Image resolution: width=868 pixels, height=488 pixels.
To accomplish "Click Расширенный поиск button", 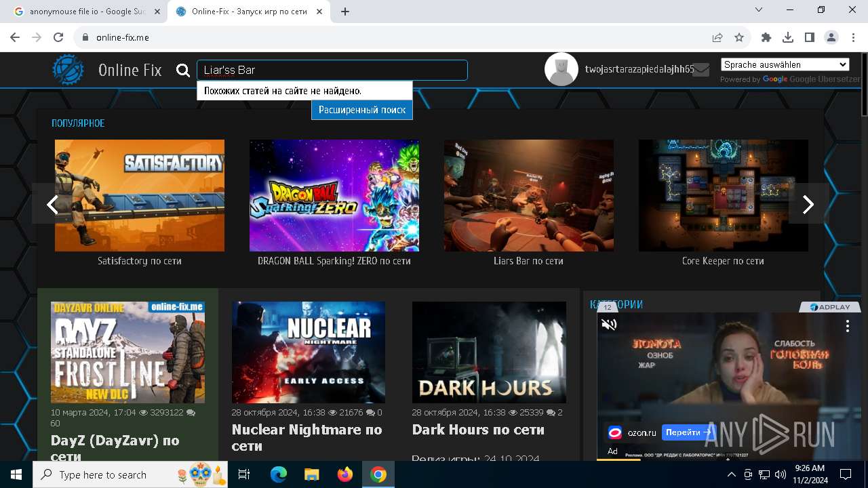I will (x=362, y=110).
